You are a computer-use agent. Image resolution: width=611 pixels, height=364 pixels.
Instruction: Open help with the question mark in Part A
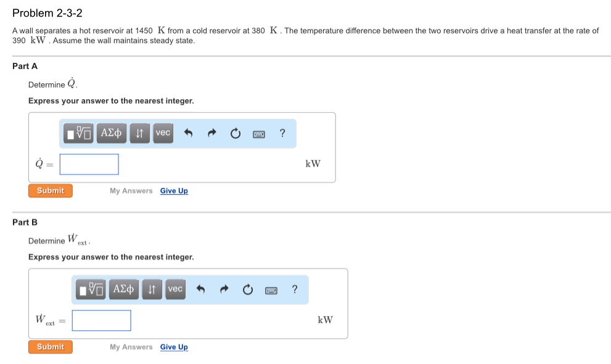tap(282, 133)
